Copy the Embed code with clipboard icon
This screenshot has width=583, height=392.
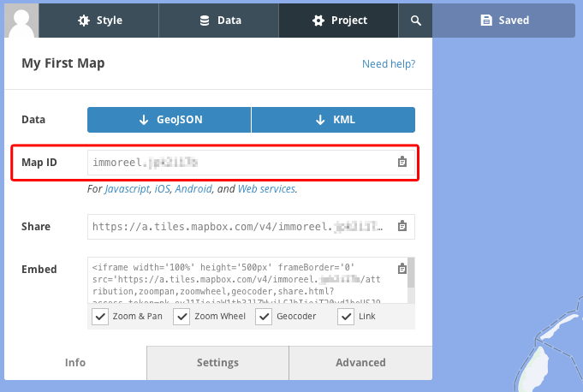tap(402, 268)
